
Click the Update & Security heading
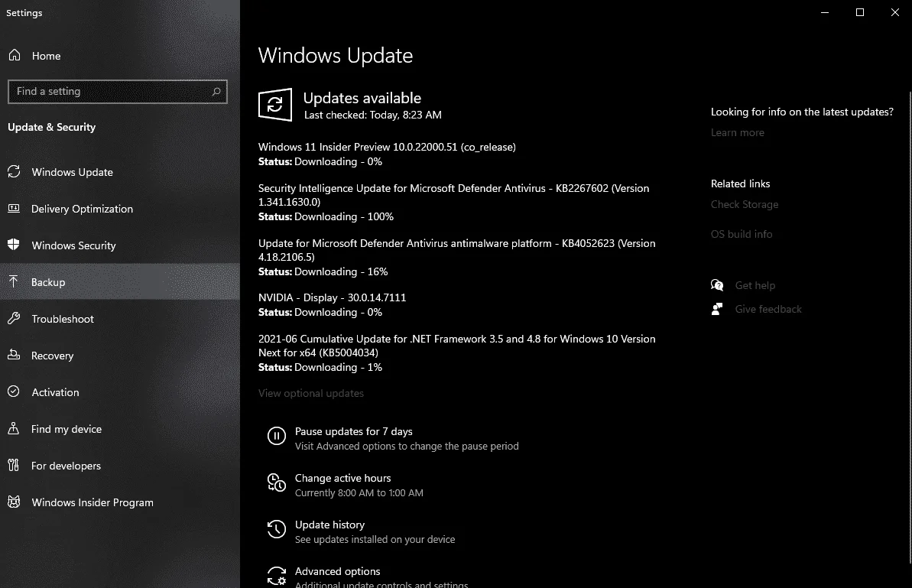(x=52, y=127)
